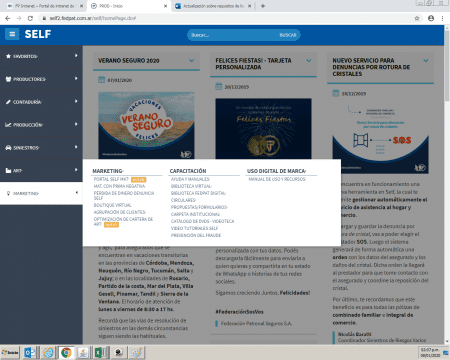Open Boutique Virtual link
Image resolution: width=450 pixels, height=360 pixels.
point(113,205)
